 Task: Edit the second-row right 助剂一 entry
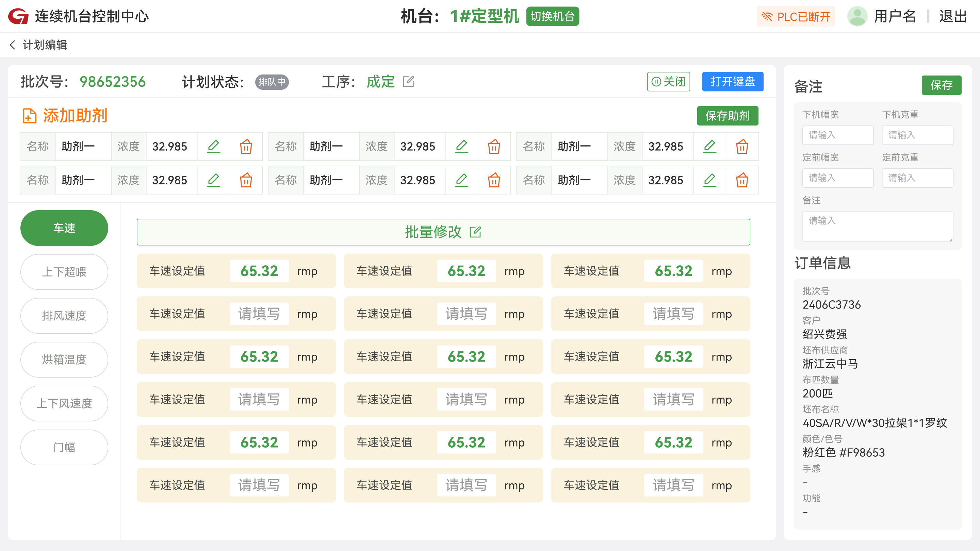[709, 180]
